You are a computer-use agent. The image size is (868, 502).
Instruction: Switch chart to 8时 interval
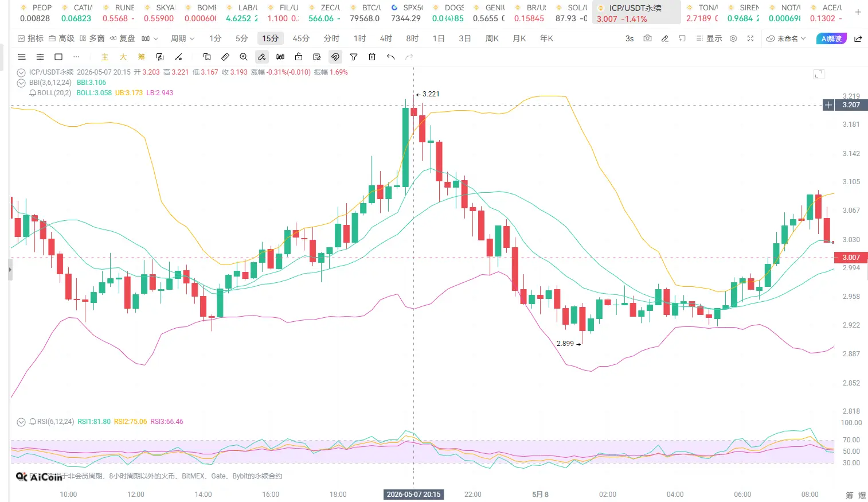click(412, 38)
